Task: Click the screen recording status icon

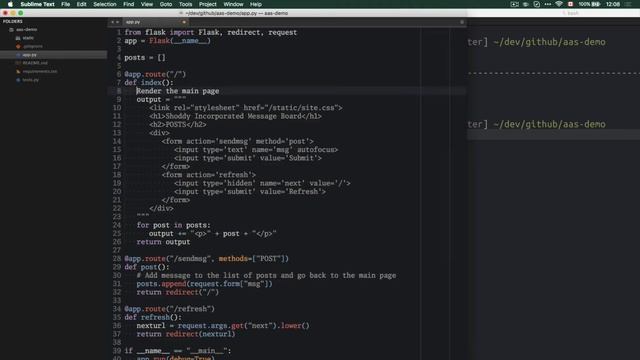Action: coord(514,4)
